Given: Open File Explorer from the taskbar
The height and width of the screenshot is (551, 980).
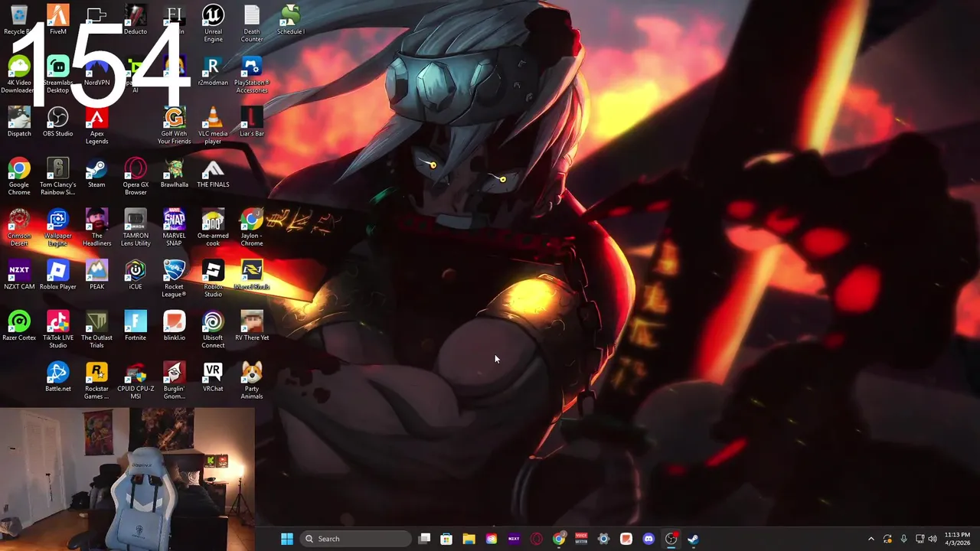Looking at the screenshot, I should (469, 539).
